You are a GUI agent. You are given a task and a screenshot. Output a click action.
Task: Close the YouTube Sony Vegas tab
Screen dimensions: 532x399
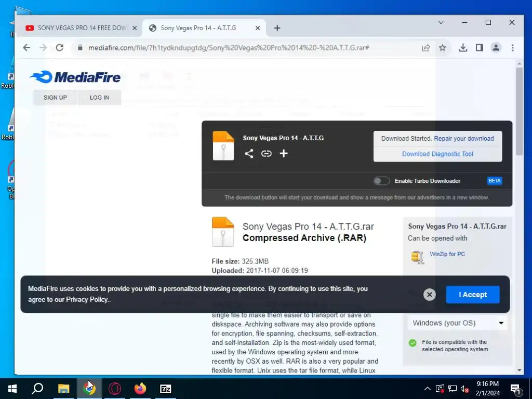point(135,28)
